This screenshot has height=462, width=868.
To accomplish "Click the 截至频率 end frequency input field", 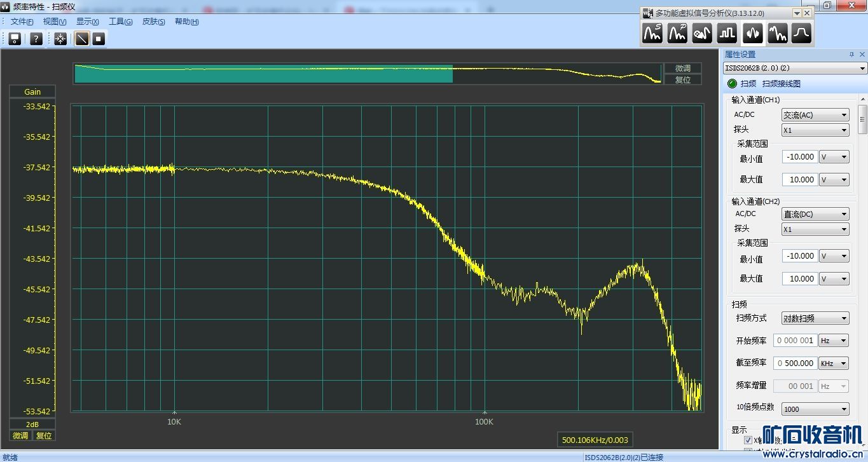I will [x=795, y=363].
